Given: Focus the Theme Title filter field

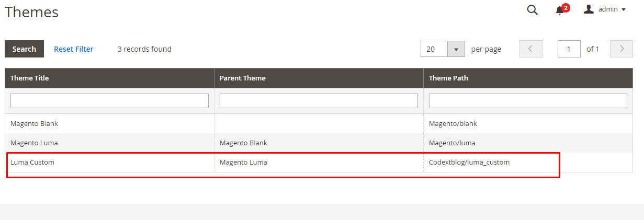Looking at the screenshot, I should pos(109,101).
